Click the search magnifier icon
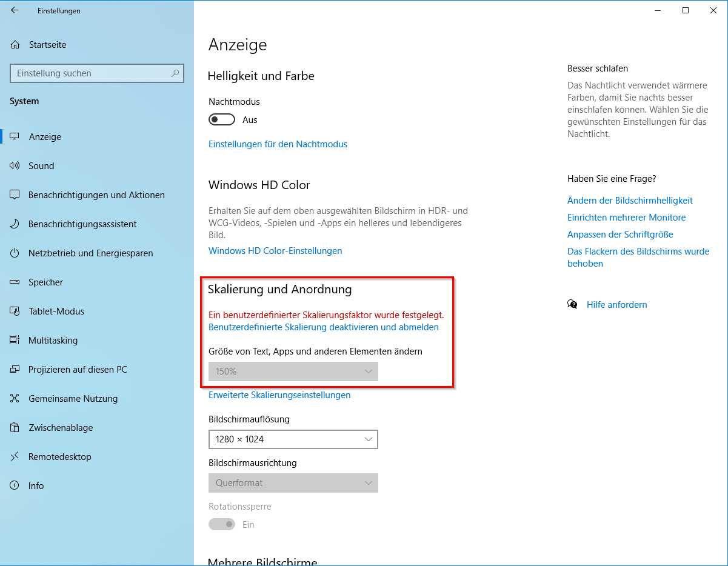Viewport: 728px width, 566px height. (x=175, y=73)
